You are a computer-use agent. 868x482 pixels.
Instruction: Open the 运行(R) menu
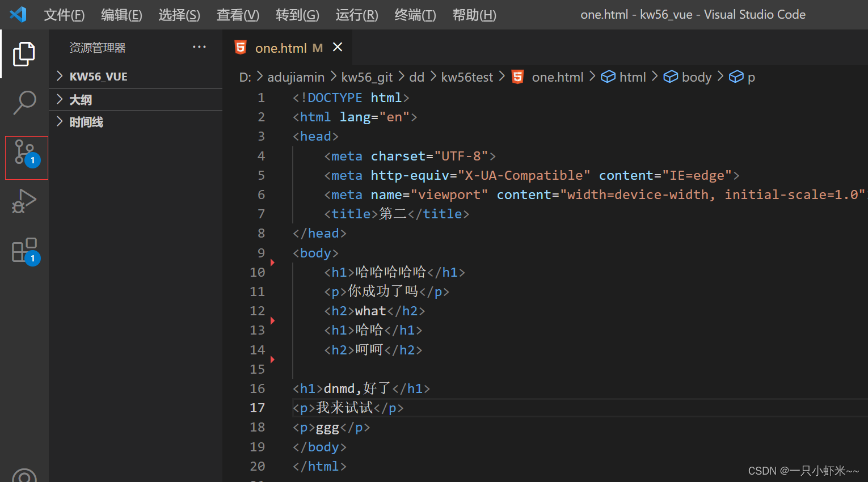357,15
